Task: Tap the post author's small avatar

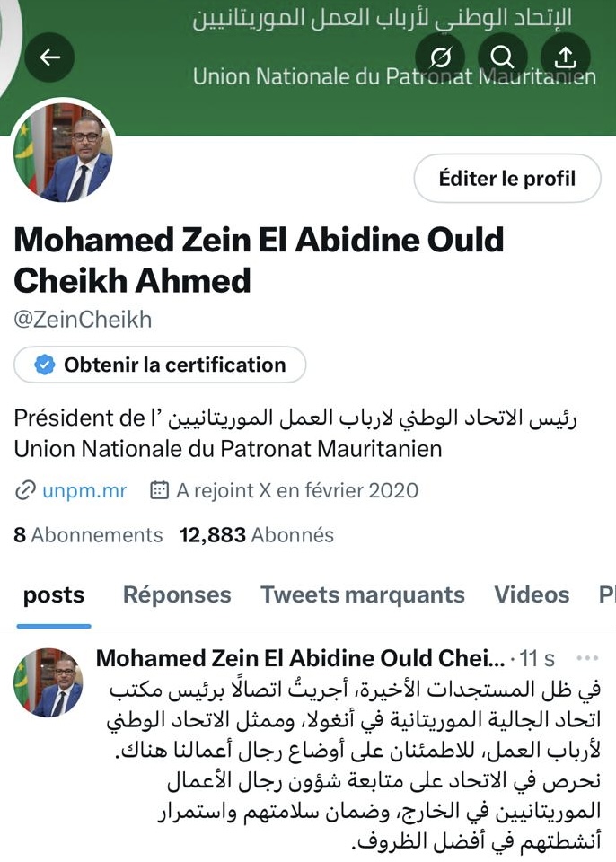Action: tap(48, 681)
